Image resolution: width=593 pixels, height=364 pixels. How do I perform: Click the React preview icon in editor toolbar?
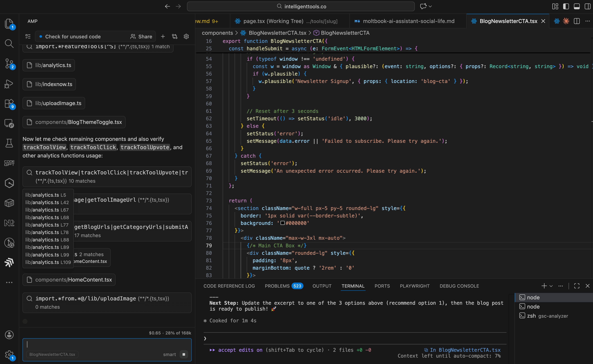557,21
